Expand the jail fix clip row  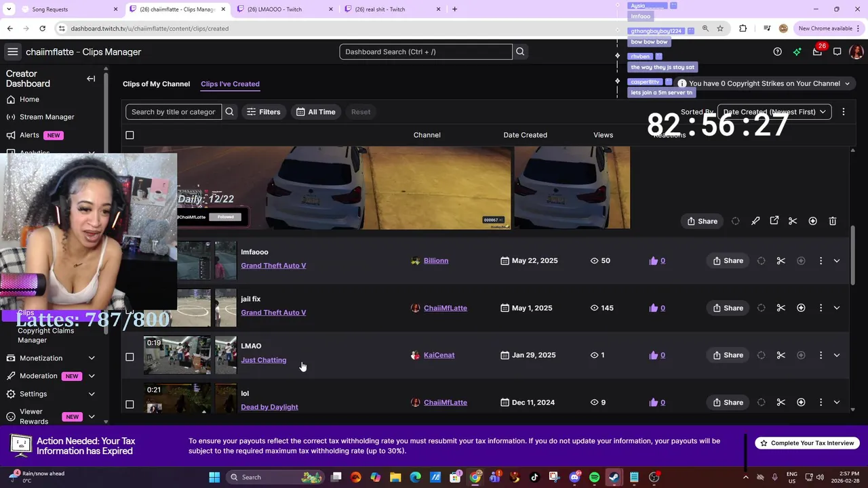(837, 308)
